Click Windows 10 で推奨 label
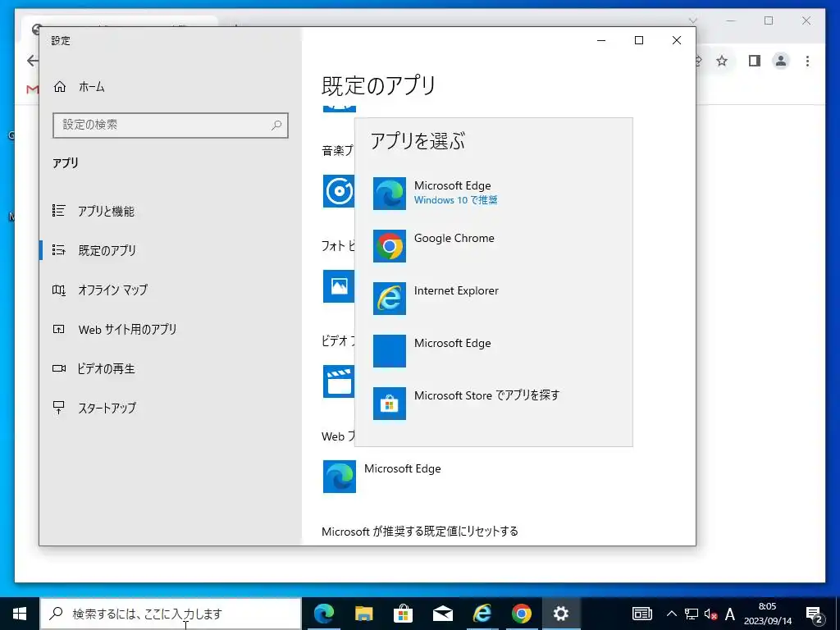Viewport: 840px width, 630px height. tap(456, 200)
